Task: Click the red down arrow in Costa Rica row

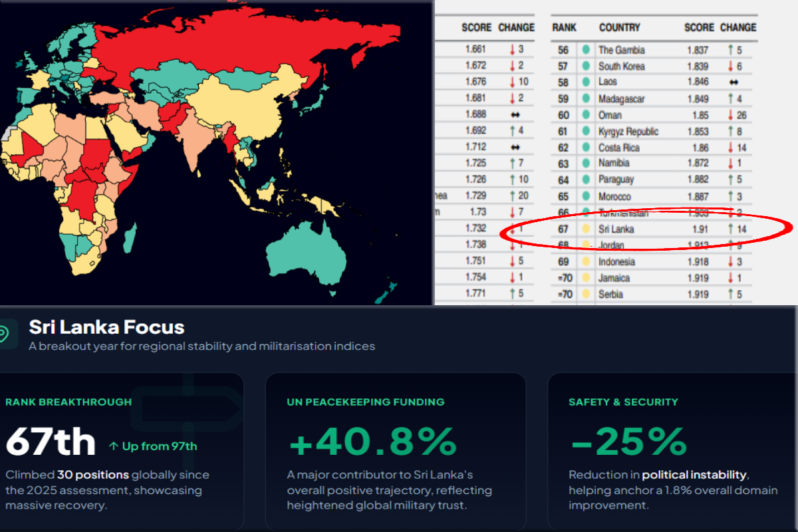Action: coord(731,148)
